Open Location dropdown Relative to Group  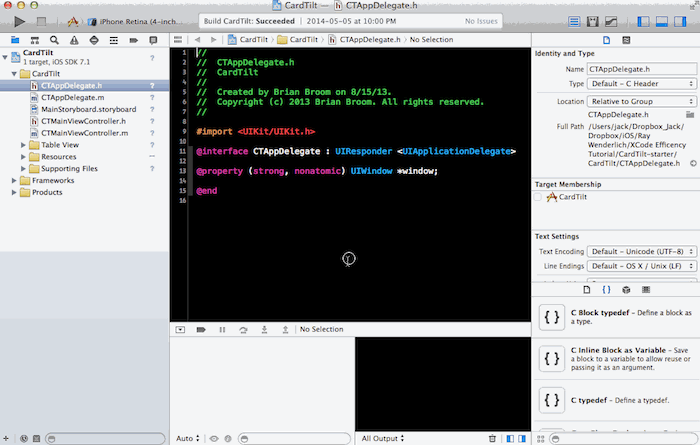642,101
